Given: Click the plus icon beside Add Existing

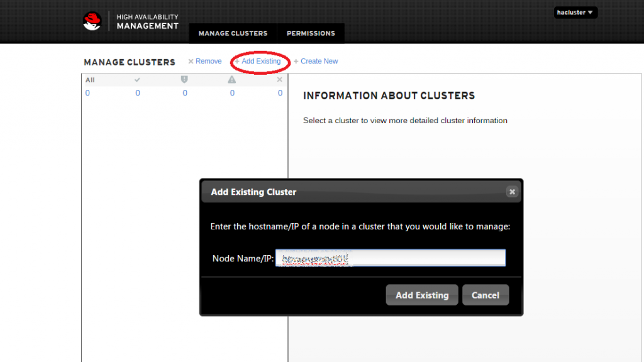Looking at the screenshot, I should (x=238, y=61).
